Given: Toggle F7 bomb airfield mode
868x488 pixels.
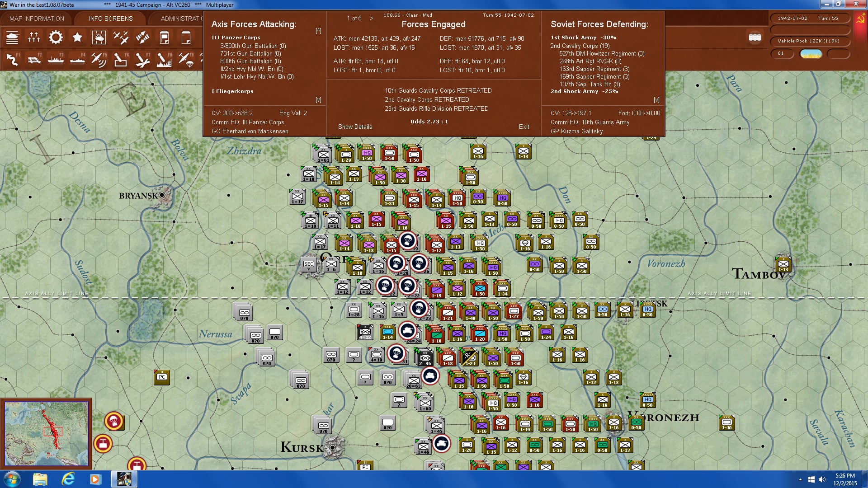Looking at the screenshot, I should point(142,59).
